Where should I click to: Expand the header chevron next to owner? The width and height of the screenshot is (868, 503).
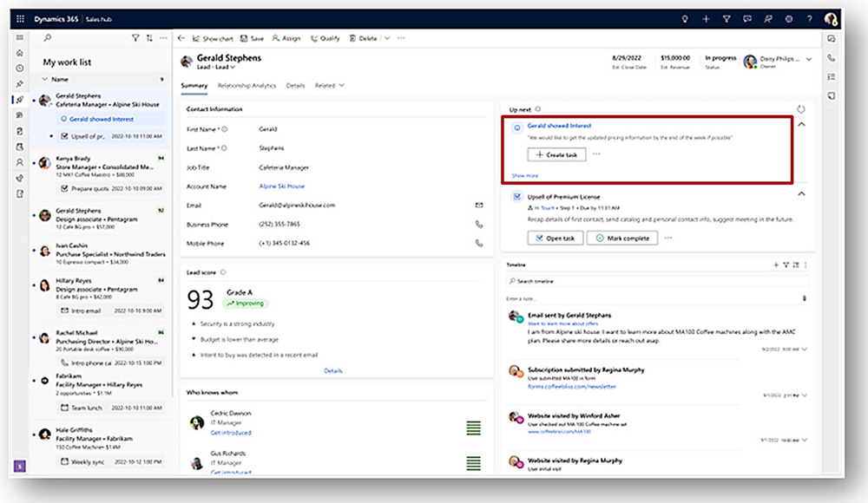pyautogui.click(x=809, y=59)
